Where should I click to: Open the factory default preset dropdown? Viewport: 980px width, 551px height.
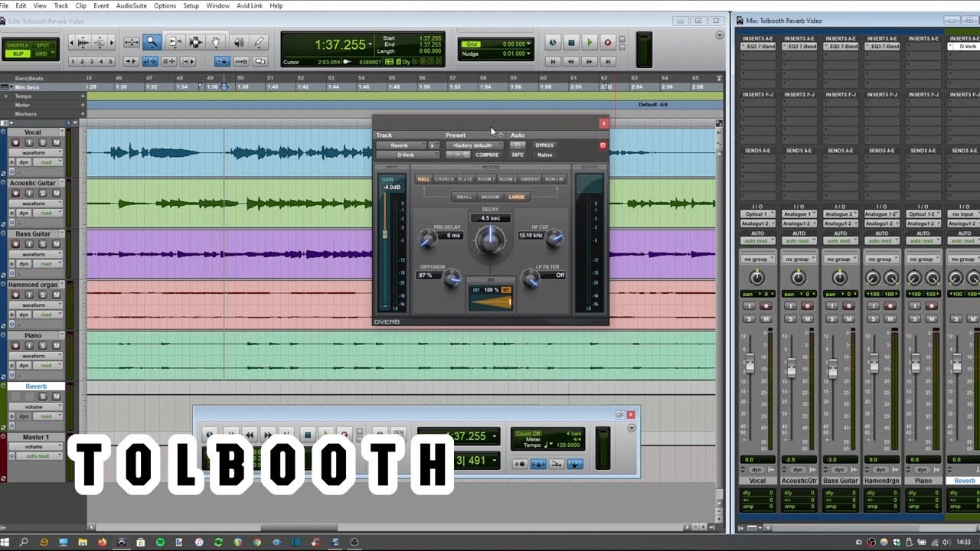[x=475, y=145]
